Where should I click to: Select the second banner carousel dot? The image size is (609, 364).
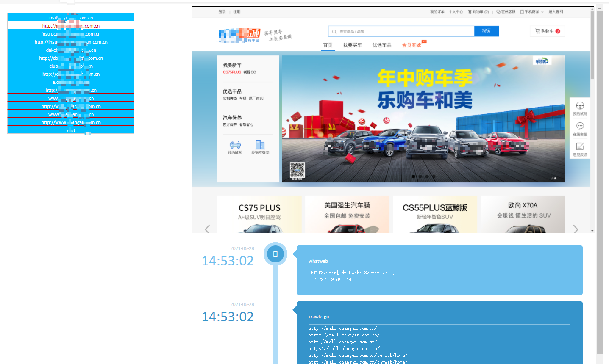(x=420, y=176)
